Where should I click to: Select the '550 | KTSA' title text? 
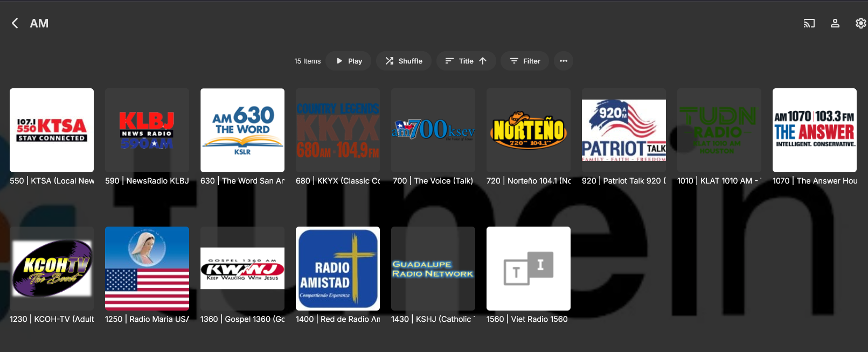click(52, 181)
